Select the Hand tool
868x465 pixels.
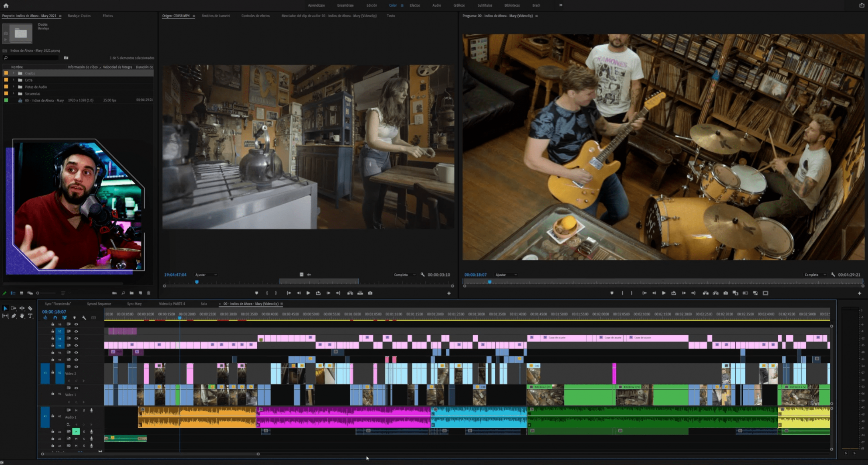[x=22, y=316]
